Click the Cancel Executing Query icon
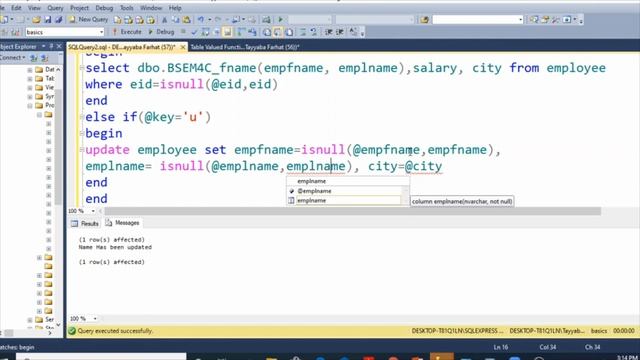The width and height of the screenshot is (640, 360). 183,32
